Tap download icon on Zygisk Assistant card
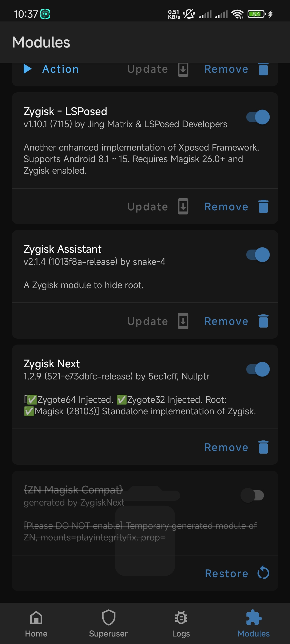This screenshot has height=644, width=290. click(x=183, y=321)
